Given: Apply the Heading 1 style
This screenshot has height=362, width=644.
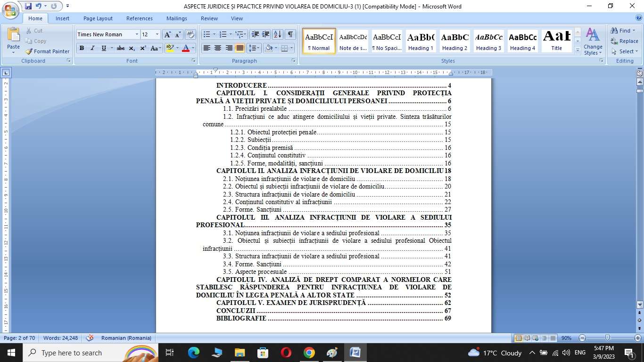Looking at the screenshot, I should tap(421, 41).
